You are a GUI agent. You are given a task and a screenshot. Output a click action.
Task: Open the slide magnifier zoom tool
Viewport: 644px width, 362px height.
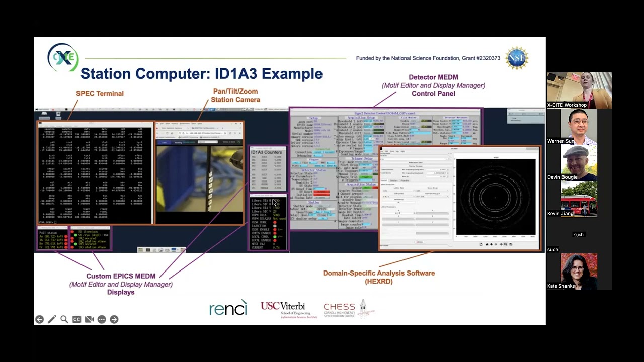click(64, 319)
